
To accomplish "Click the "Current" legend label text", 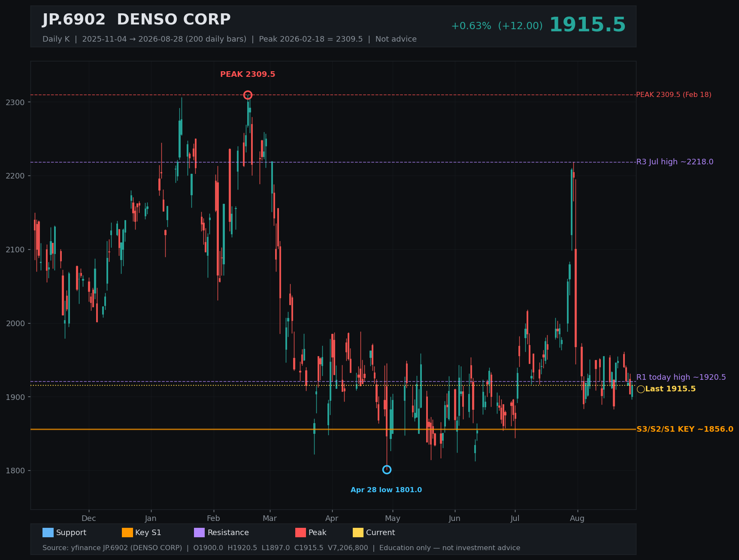I will point(381,533).
